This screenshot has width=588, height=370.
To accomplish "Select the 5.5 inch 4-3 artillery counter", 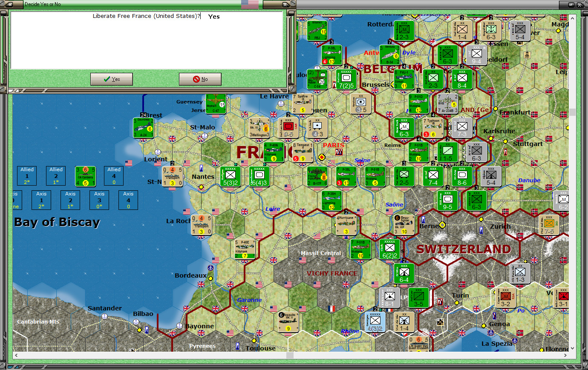I will pyautogui.click(x=317, y=128).
